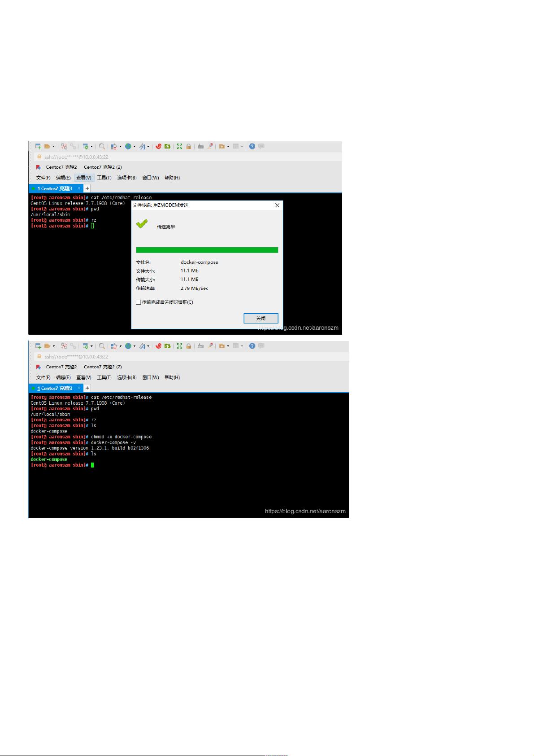Click the red Xagent swirl icon in lower toolbar

pyautogui.click(x=158, y=346)
